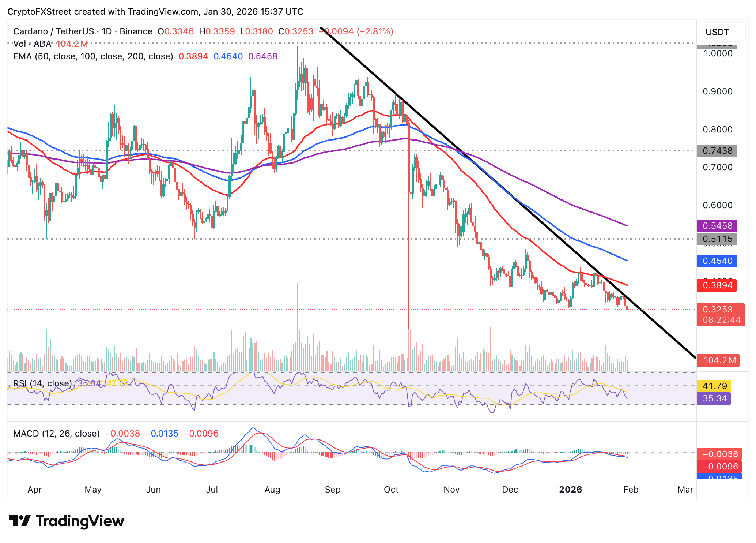Click the blue 0.4540 EMA price label
The width and height of the screenshot is (756, 543).
click(x=717, y=261)
